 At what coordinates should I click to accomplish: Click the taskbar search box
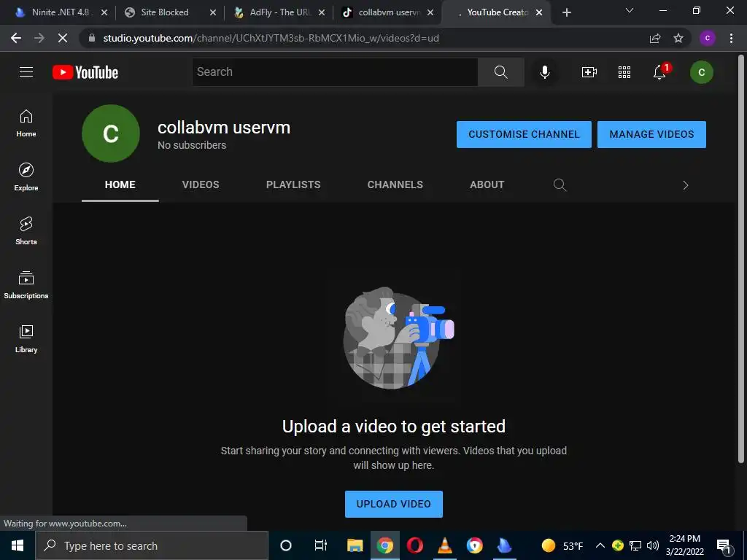pos(152,545)
